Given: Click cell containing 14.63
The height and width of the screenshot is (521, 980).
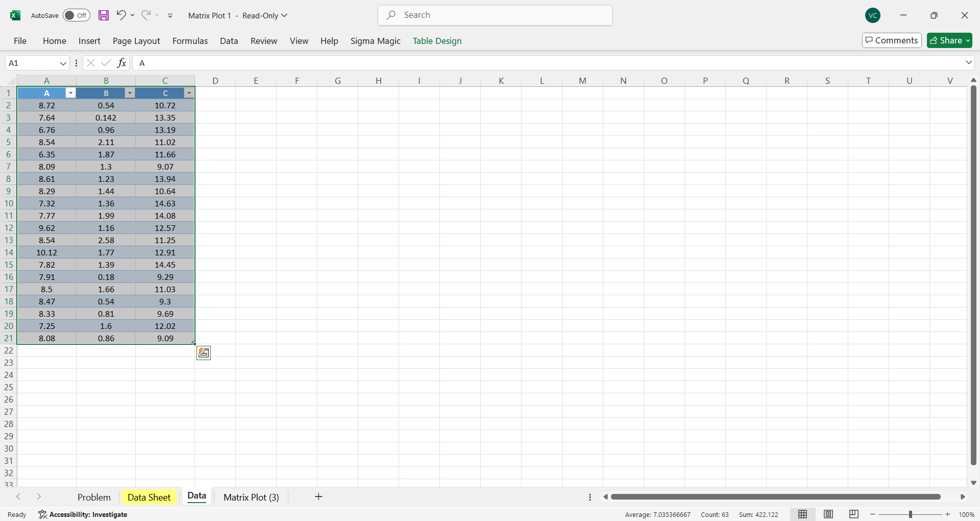Looking at the screenshot, I should click(x=165, y=203).
